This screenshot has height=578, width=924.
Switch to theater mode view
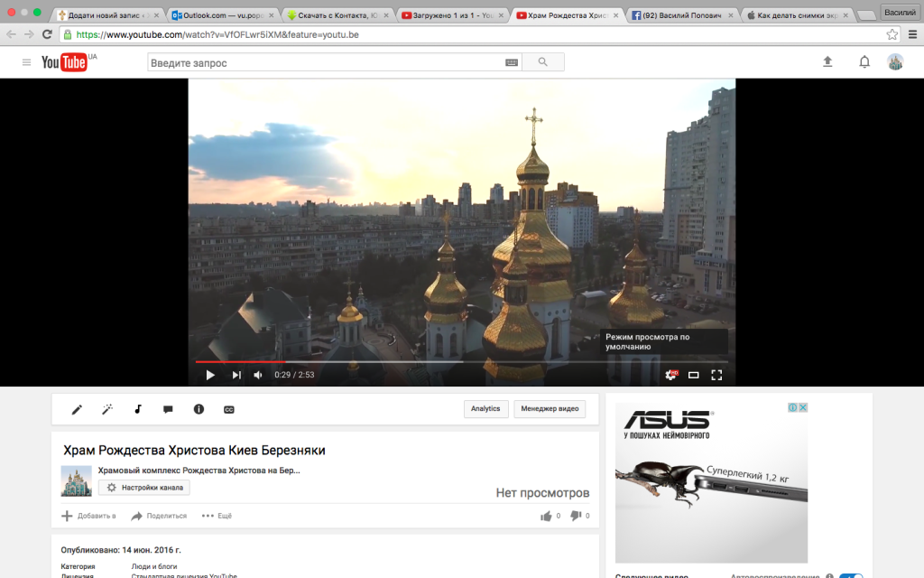tap(694, 375)
